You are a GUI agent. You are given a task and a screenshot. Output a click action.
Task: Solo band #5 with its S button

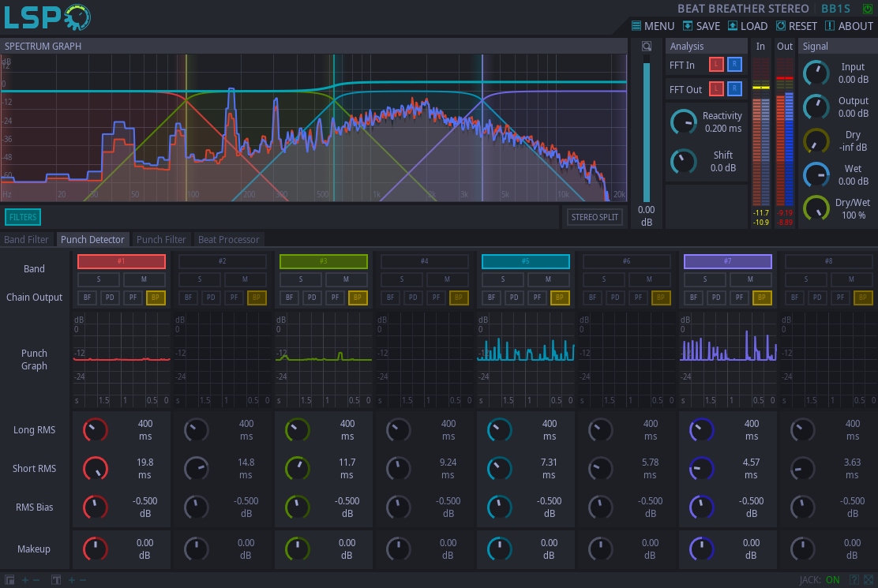click(503, 279)
